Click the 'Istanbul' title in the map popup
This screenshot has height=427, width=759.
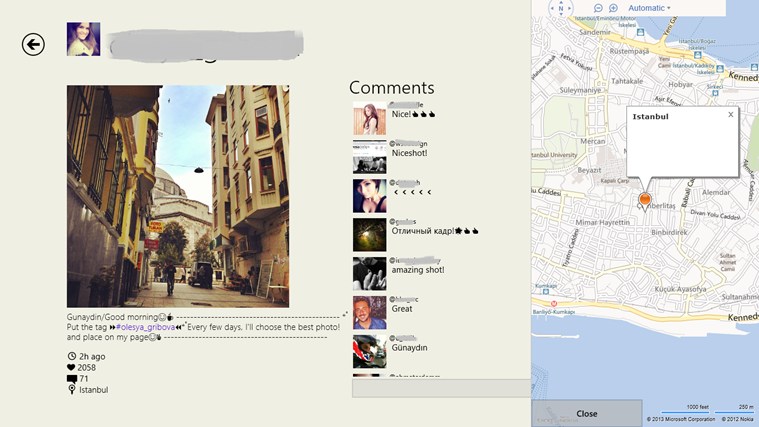pos(650,117)
